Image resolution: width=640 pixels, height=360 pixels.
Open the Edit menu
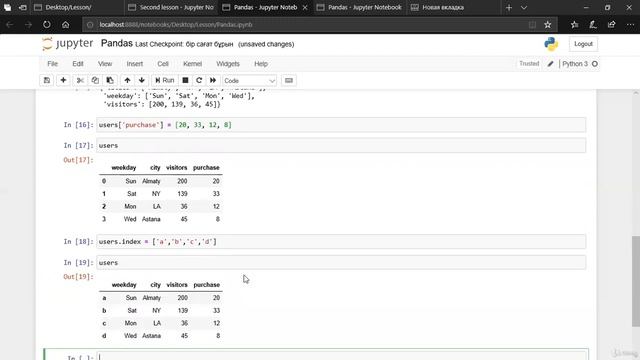[78, 64]
